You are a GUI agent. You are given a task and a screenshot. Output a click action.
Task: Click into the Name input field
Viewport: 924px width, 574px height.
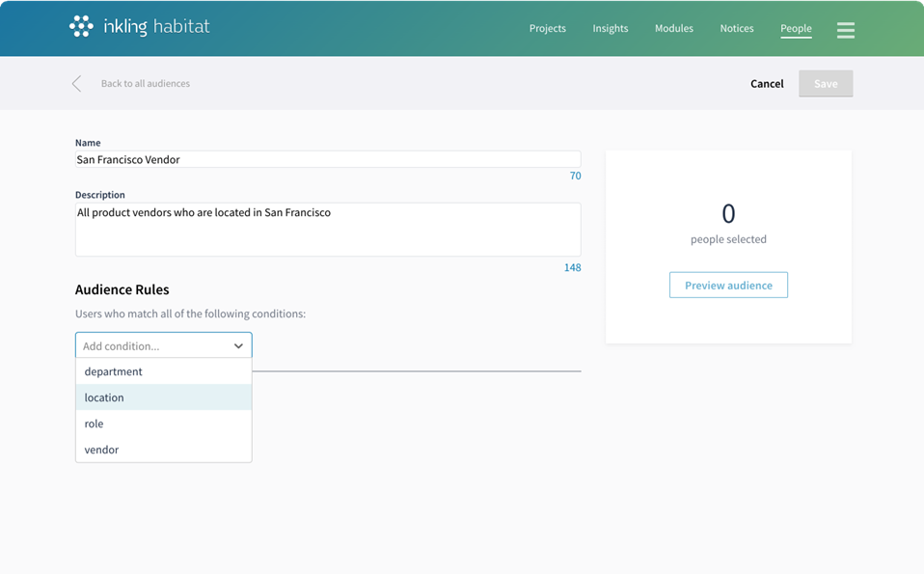coord(328,160)
